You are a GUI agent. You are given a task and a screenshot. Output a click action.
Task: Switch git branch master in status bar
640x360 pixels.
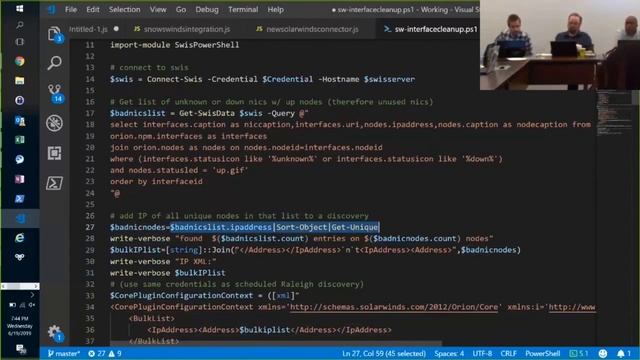(x=63, y=353)
